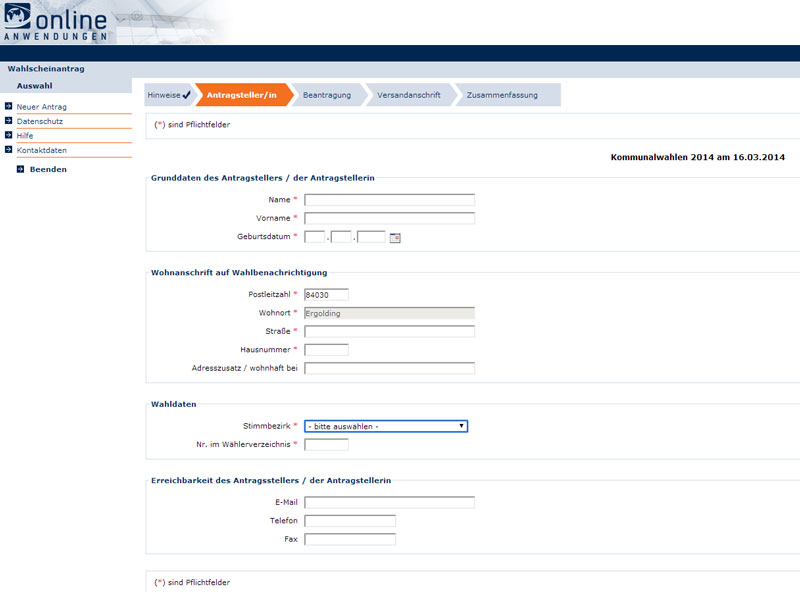Click the arrow icon beside Datenschutz
The image size is (800, 592).
[x=8, y=121]
